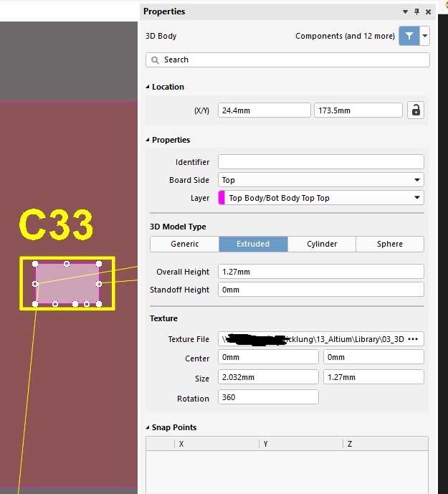Collapse the Location section
This screenshot has width=448, height=494.
148,87
